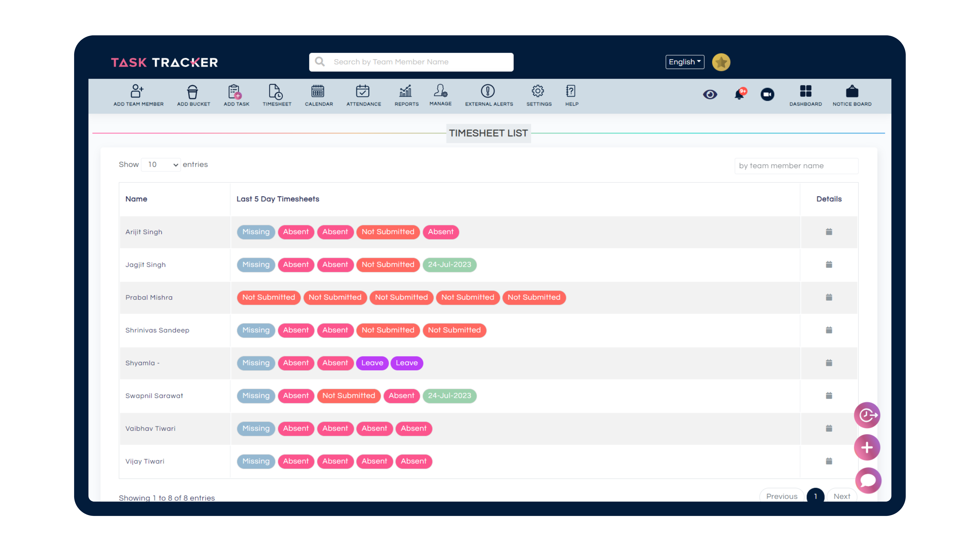The height and width of the screenshot is (551, 980).
Task: Click Jagjit Singh's 24-Jul-2023 timesheet badge
Action: click(x=449, y=265)
